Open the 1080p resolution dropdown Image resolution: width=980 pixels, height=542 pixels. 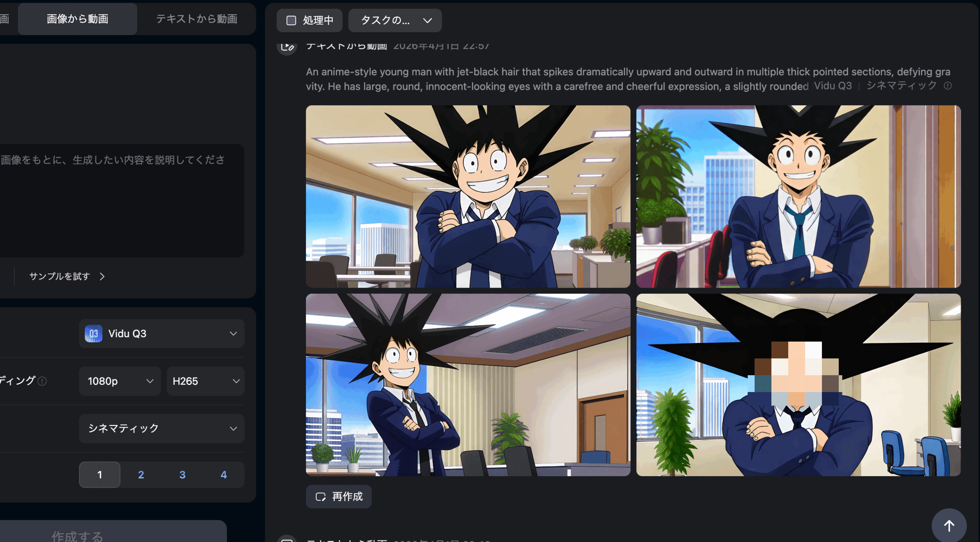[x=120, y=381]
